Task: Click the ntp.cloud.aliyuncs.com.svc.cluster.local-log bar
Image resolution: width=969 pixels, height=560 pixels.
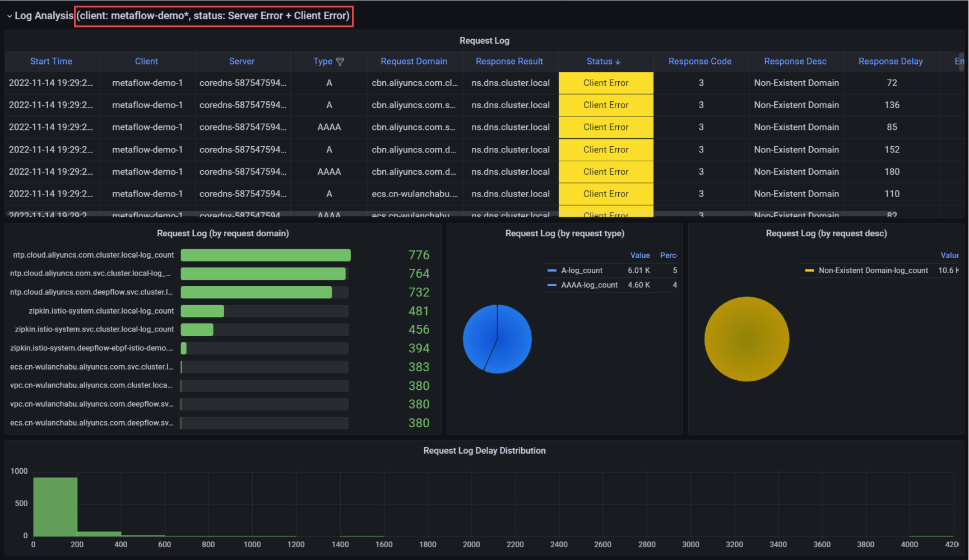Action: (263, 274)
